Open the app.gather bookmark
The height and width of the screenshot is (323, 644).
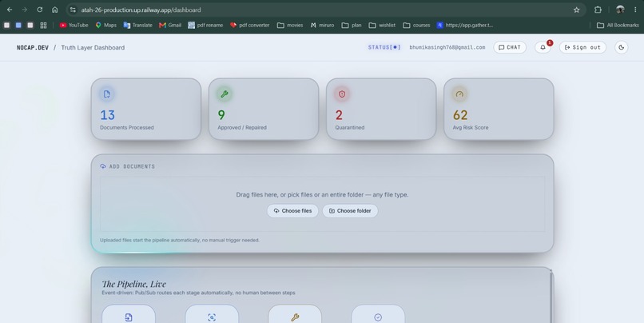[x=464, y=25]
